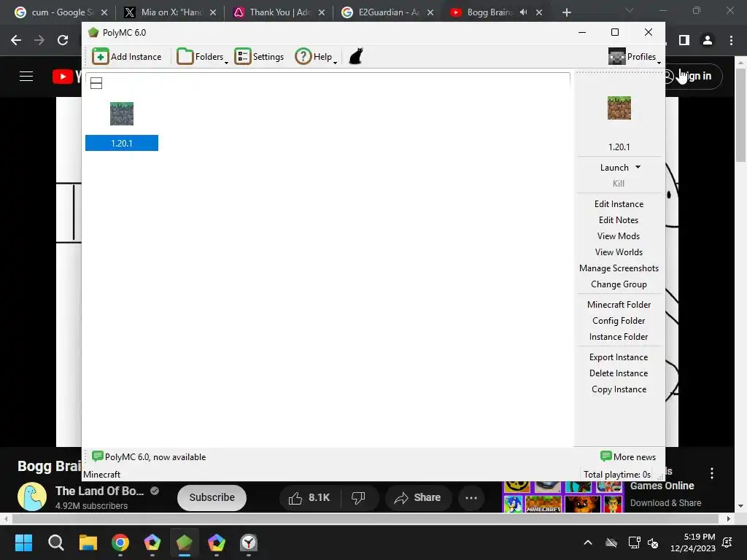The image size is (747, 560).
Task: Open YouTube video more actions ellipsis
Action: pos(471,497)
